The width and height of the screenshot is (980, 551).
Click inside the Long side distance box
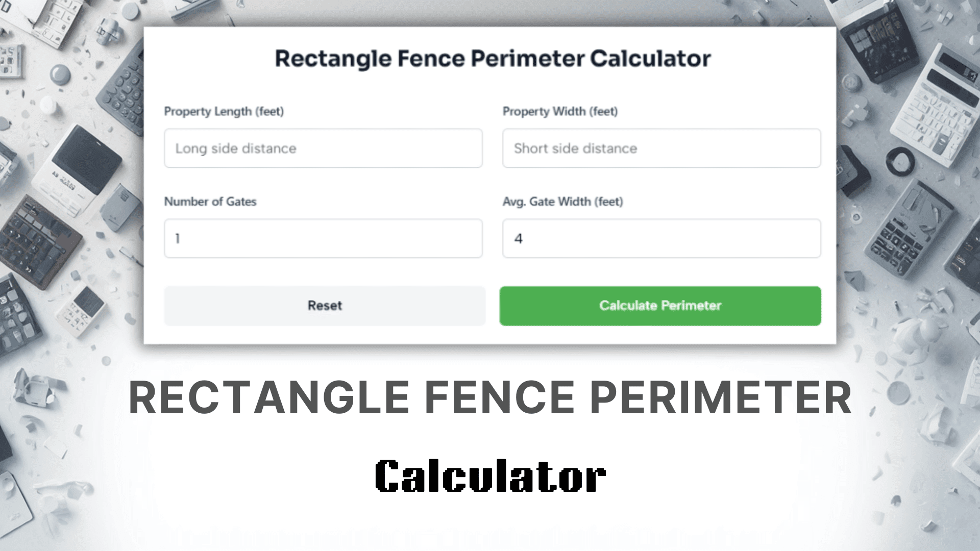coord(323,148)
